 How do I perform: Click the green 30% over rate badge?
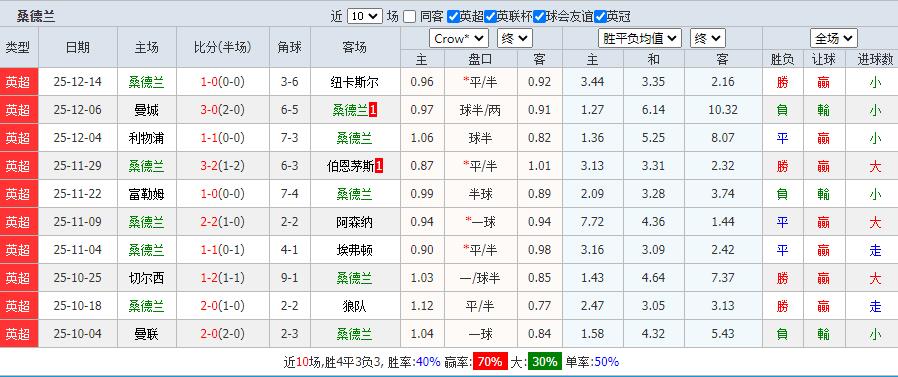[544, 362]
